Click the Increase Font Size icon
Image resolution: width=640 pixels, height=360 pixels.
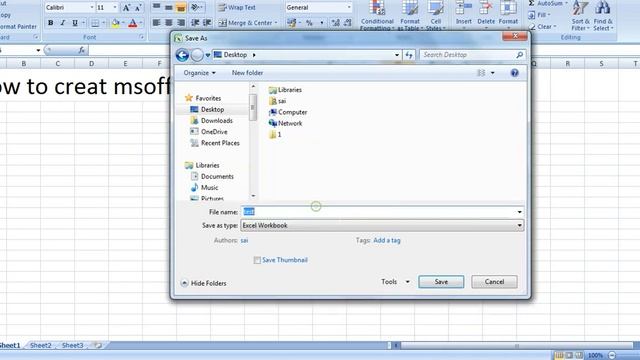pos(126,7)
